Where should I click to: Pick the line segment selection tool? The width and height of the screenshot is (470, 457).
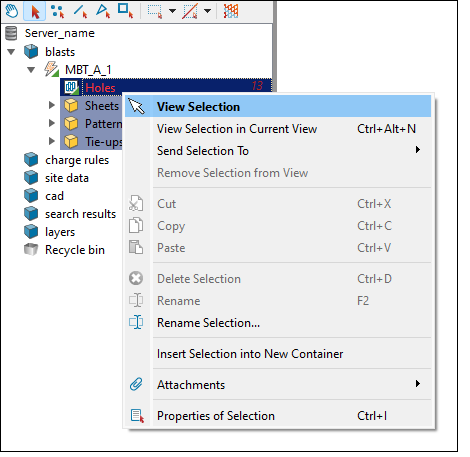tap(80, 11)
